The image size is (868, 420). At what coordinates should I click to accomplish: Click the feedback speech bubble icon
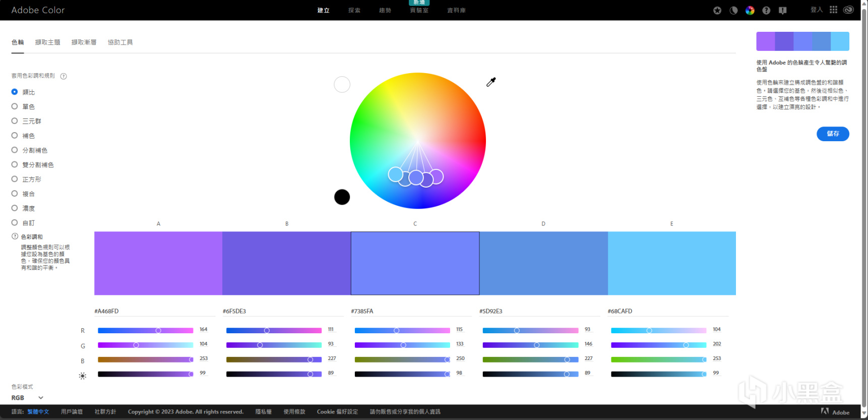(x=782, y=10)
